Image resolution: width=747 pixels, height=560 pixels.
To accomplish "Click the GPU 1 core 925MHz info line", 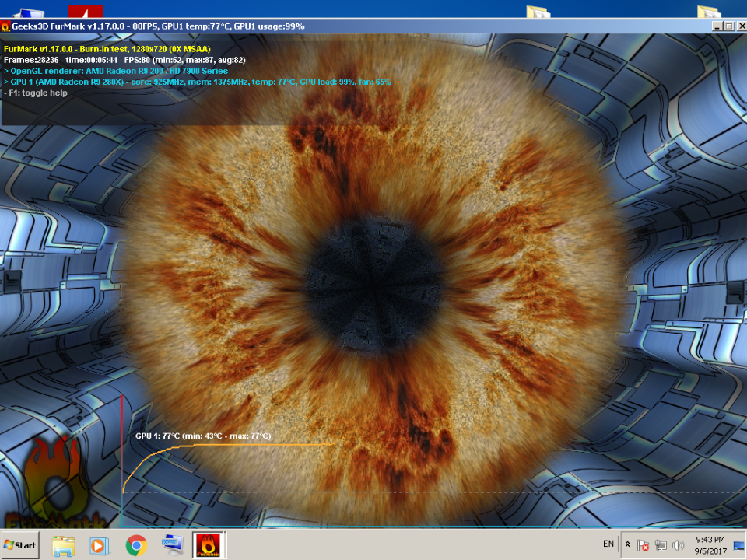I will 197,82.
